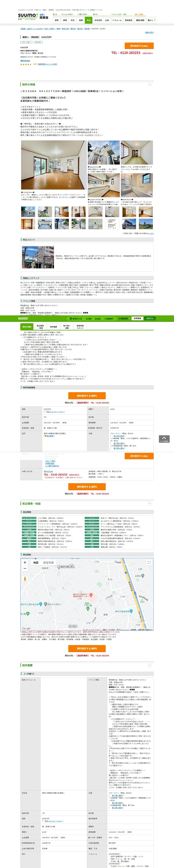174x868 pixels.
Task: Collapse the 物件概要 section with the minus icon
Action: 149,665
